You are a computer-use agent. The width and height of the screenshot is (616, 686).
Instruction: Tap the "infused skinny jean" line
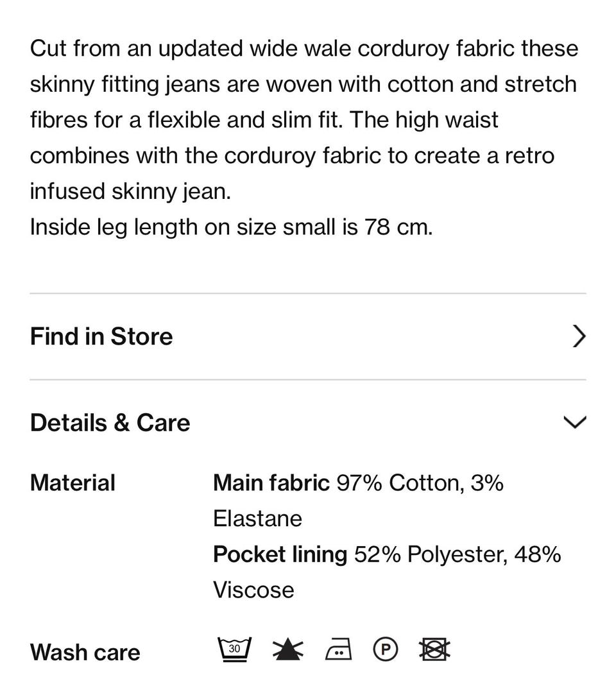click(130, 191)
